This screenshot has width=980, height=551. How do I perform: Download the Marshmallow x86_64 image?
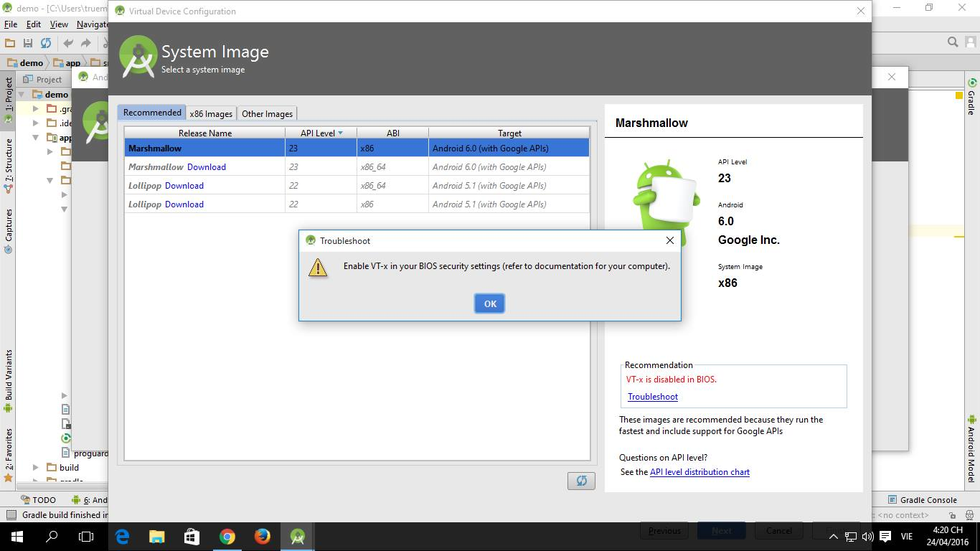coord(207,167)
